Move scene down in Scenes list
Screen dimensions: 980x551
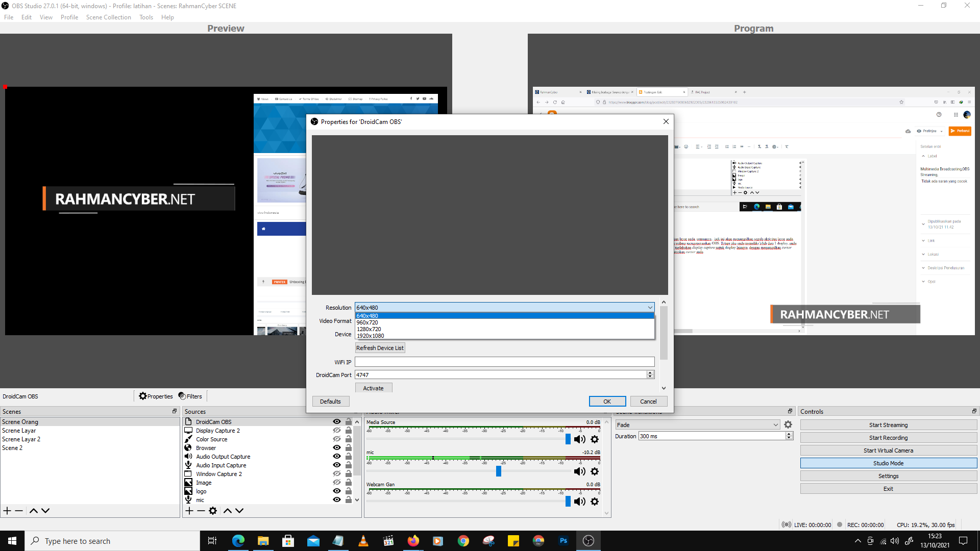[45, 511]
